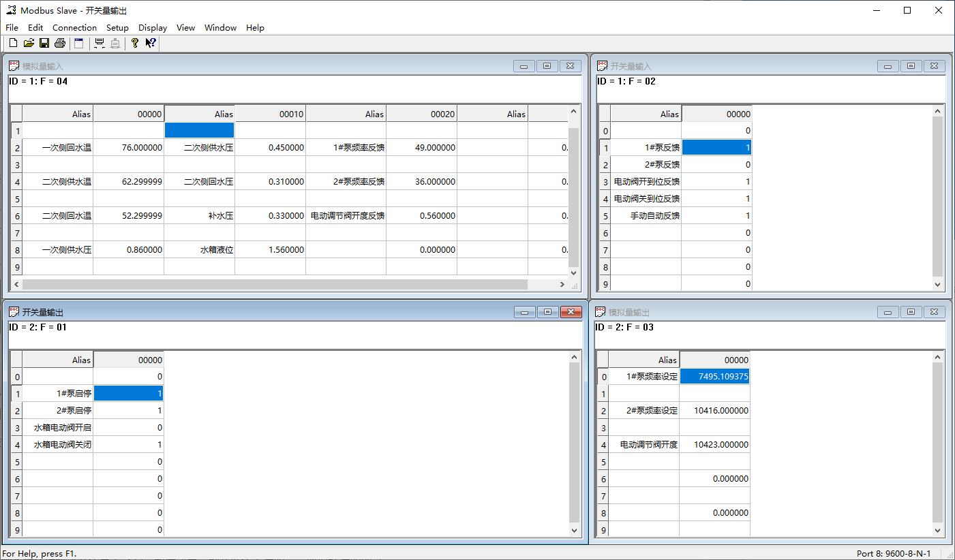Select the 62.299999 value cell
Screen dimensions: 955x560
coord(128,181)
